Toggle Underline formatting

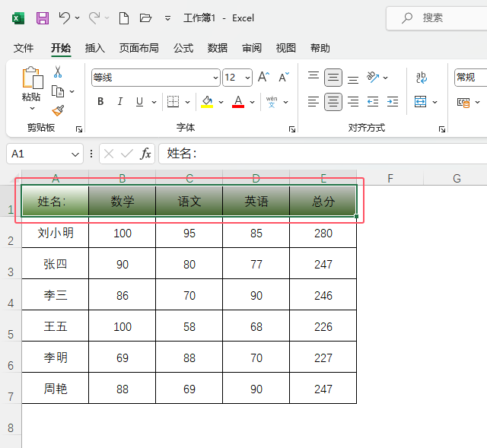click(139, 101)
